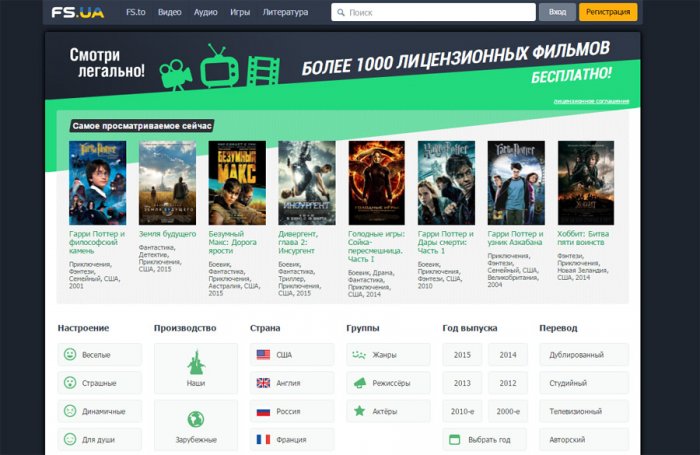Viewport: 700px width, 455px height.
Task: Click the French flag icon
Action: tap(263, 439)
